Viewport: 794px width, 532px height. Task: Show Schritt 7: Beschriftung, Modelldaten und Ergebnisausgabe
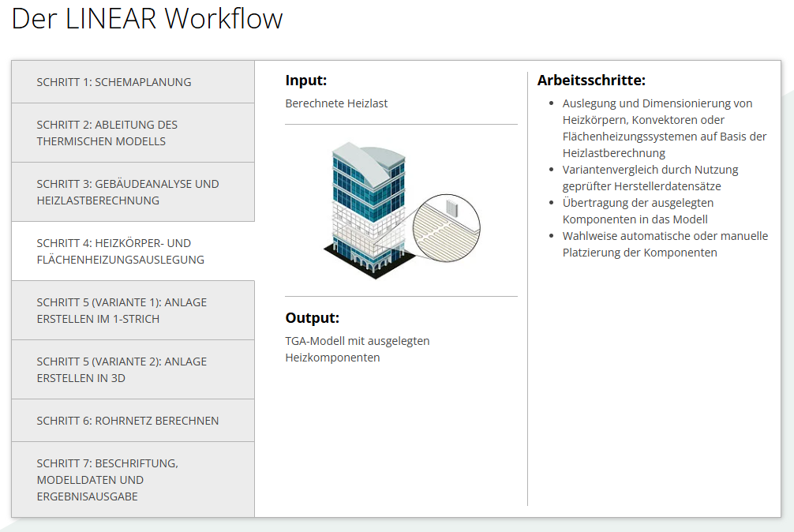coord(133,479)
